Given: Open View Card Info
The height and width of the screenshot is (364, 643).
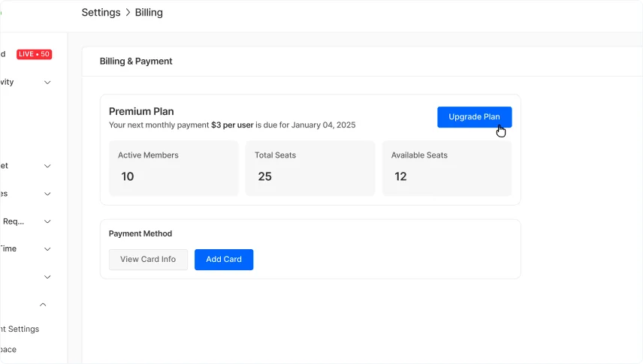Looking at the screenshot, I should point(148,259).
